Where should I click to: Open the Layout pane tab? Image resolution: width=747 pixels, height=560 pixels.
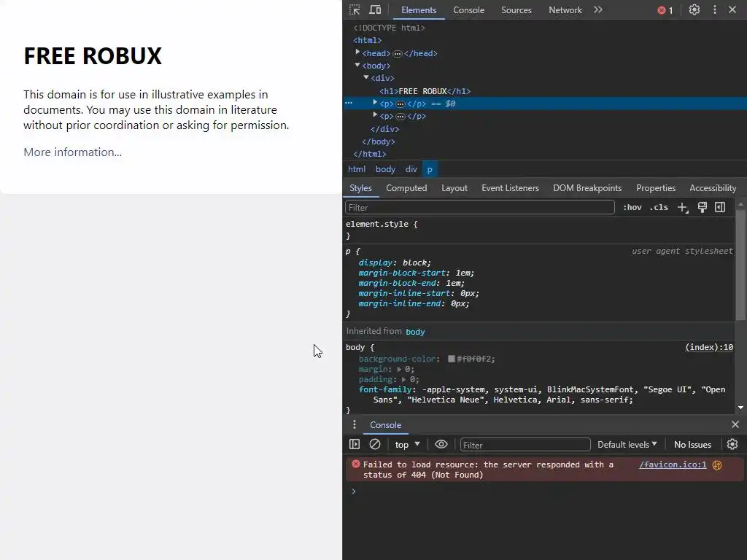click(x=454, y=188)
